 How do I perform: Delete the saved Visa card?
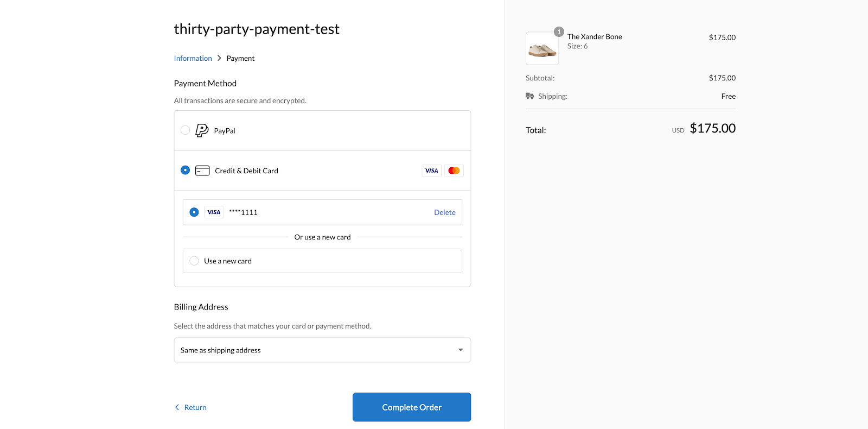[444, 212]
